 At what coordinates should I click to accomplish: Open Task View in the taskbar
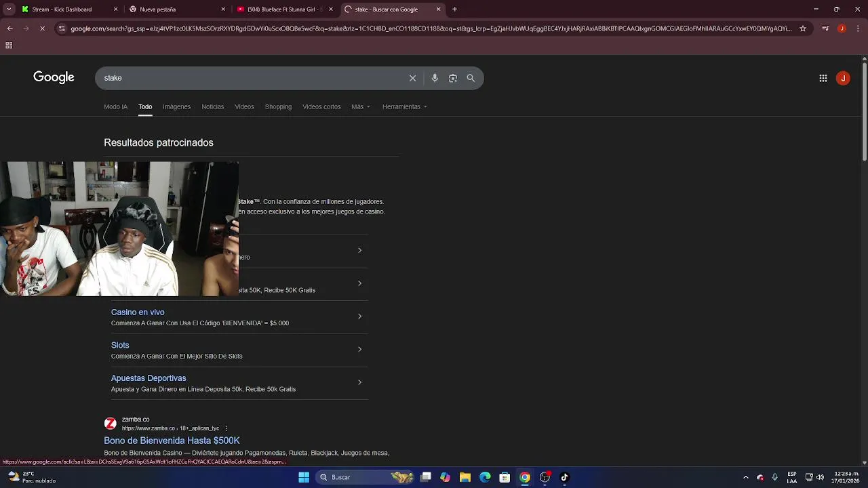425,477
